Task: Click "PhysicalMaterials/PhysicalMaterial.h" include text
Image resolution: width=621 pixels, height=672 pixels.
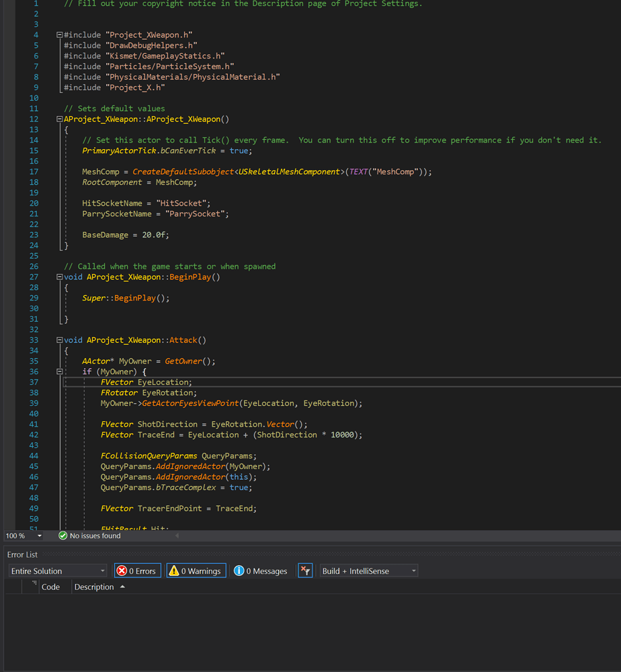Action: [193, 77]
